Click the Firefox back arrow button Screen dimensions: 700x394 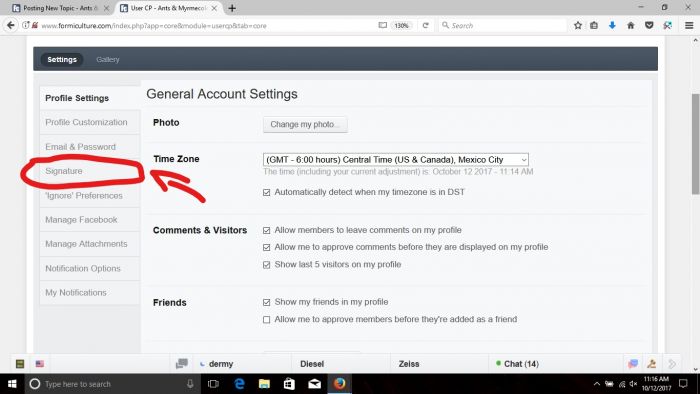click(11, 25)
